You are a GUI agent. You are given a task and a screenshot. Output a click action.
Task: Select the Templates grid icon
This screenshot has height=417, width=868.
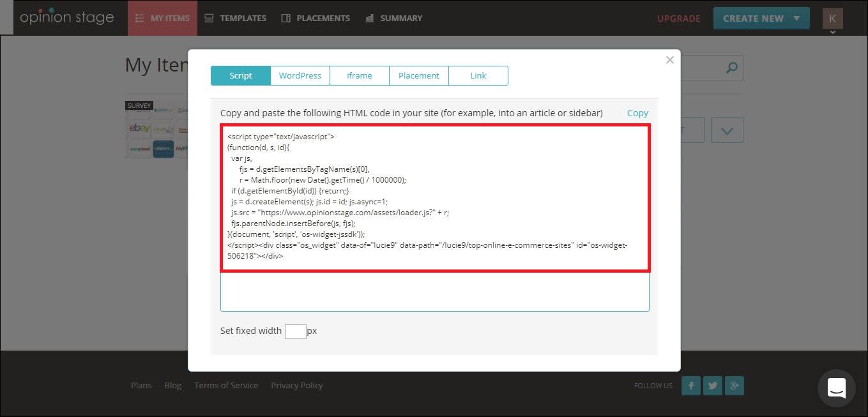(x=208, y=18)
